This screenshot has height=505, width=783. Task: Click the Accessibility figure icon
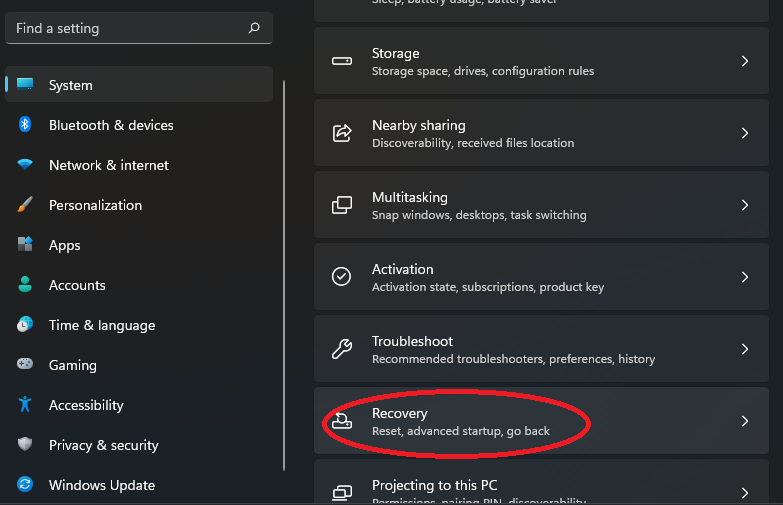(25, 404)
